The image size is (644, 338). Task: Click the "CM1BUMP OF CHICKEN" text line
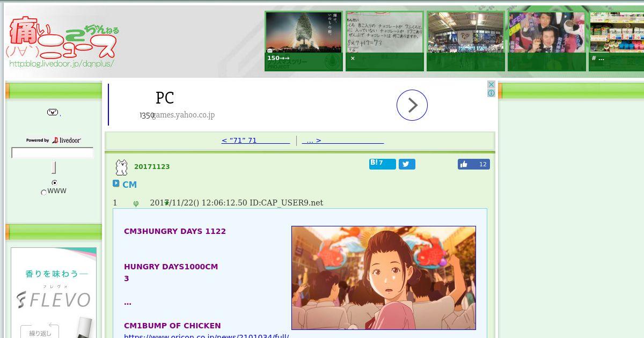(x=172, y=326)
